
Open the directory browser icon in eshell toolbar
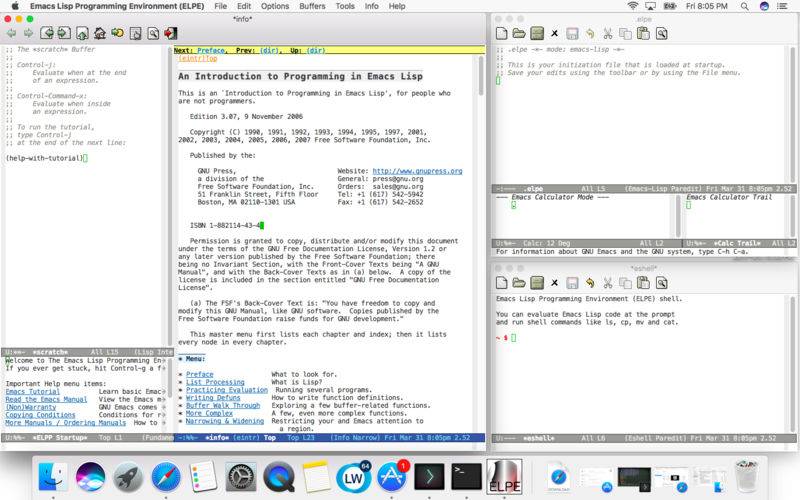pyautogui.click(x=537, y=283)
